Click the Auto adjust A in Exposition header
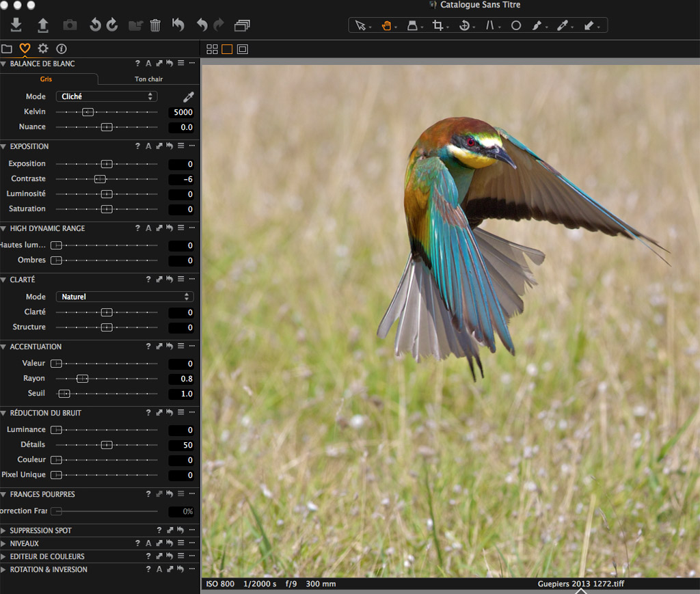The image size is (700, 594). (148, 146)
